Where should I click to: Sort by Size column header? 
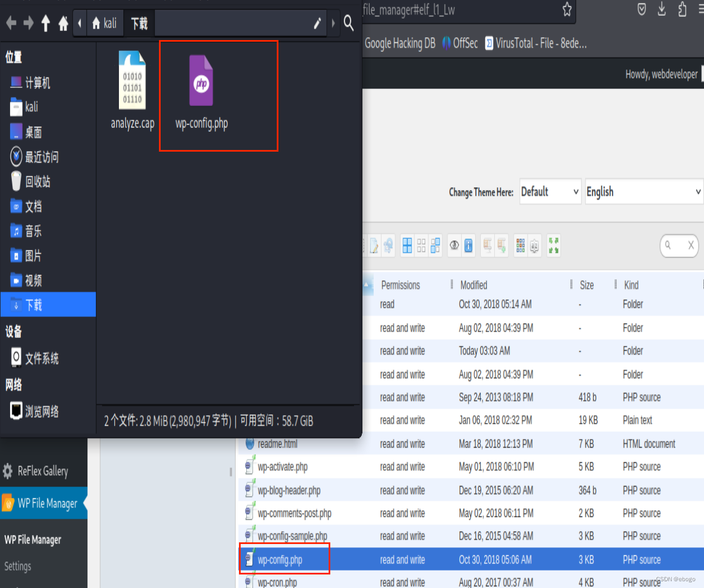point(587,285)
